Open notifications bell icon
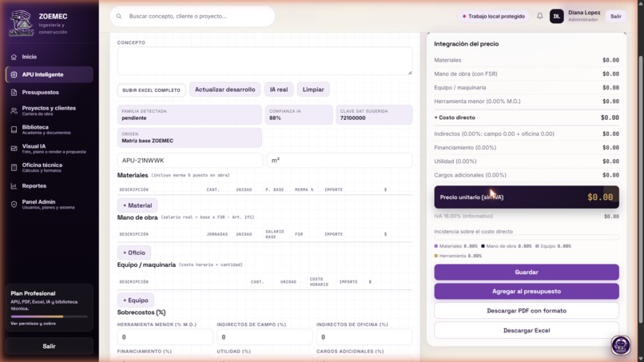Image resolution: width=644 pixels, height=362 pixels. point(539,16)
